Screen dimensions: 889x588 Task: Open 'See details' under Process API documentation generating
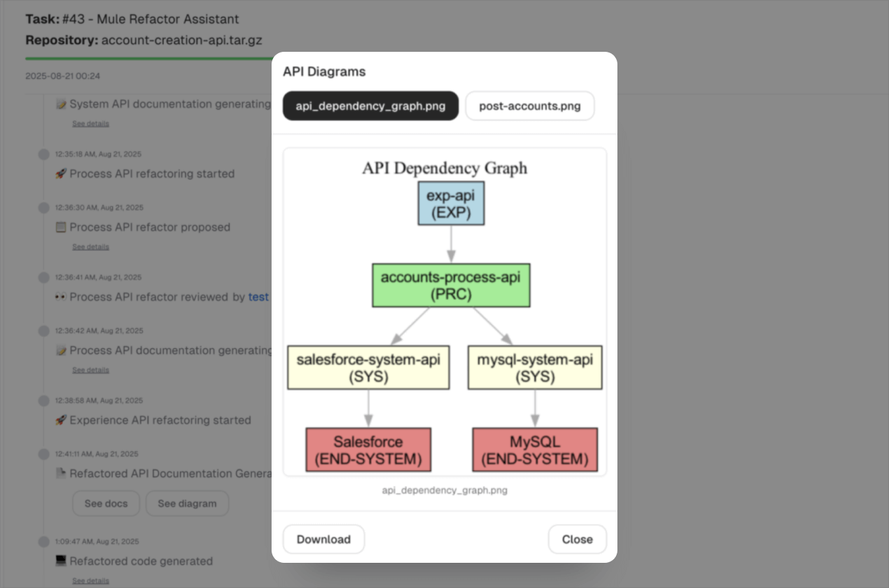[90, 370]
